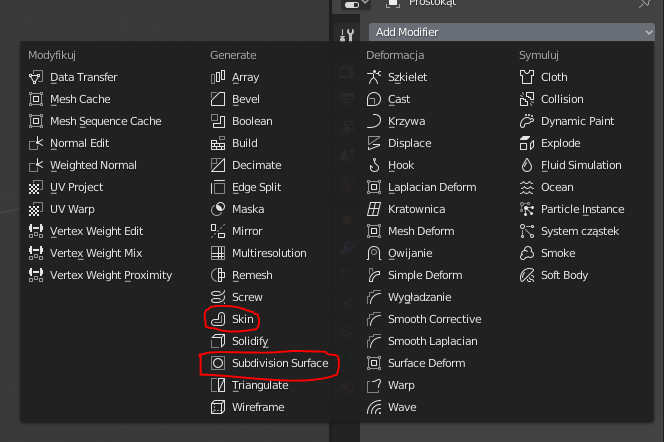Toggle the pin icon beside Prostokąt
The height and width of the screenshot is (442, 664).
coord(645,5)
